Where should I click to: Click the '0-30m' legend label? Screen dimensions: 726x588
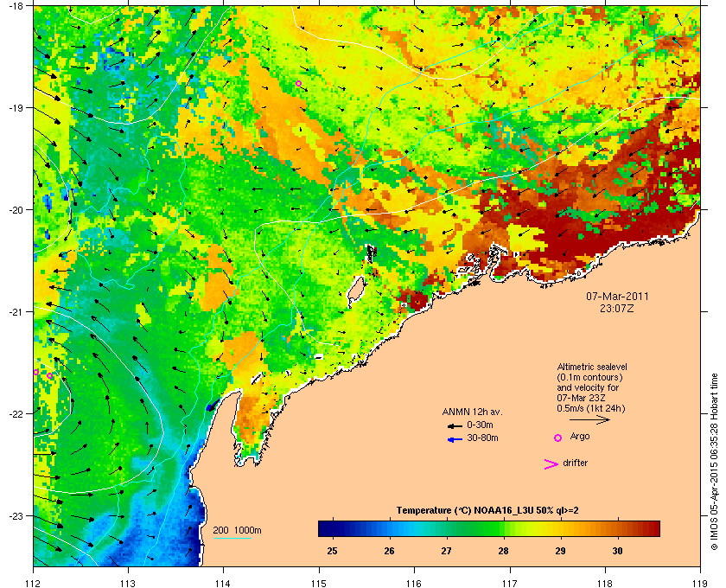[480, 425]
